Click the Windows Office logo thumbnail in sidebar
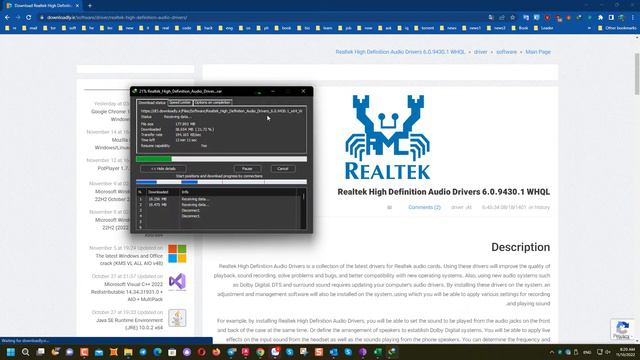This screenshot has width=640, height=360. [x=177, y=253]
